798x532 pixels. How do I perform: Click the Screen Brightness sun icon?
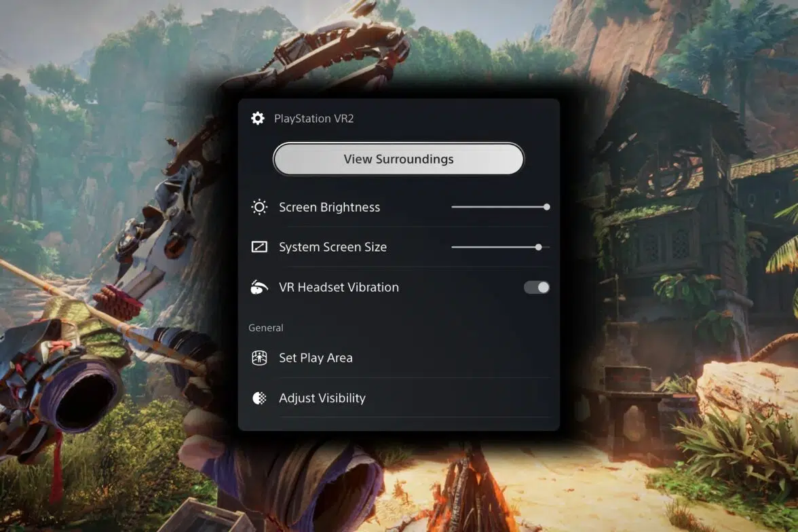coord(259,207)
